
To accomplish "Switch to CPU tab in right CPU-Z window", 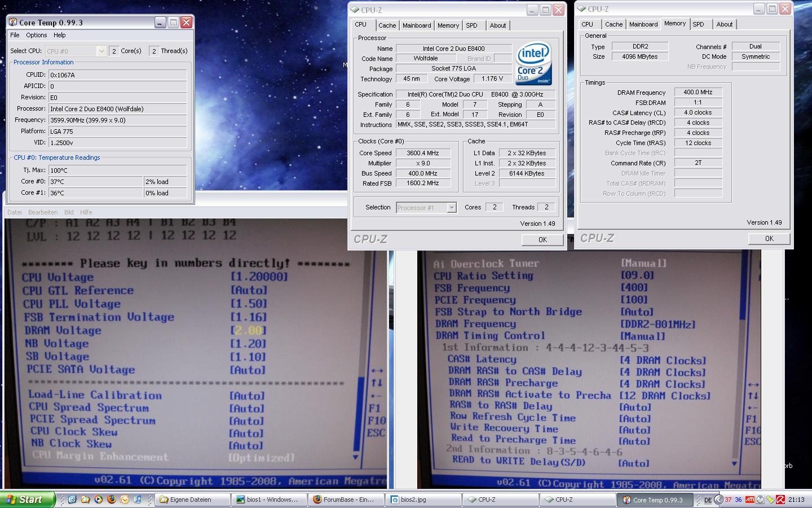I will click(587, 24).
